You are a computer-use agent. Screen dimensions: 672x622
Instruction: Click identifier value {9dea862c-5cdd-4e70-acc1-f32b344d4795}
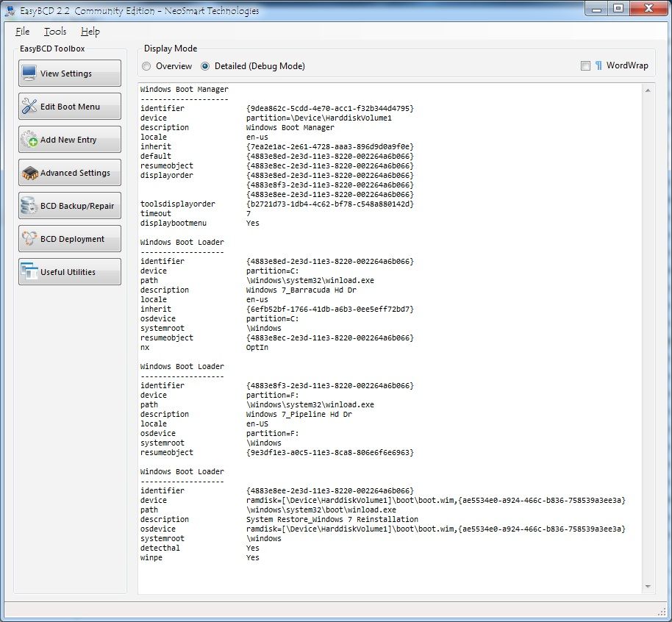(x=330, y=109)
